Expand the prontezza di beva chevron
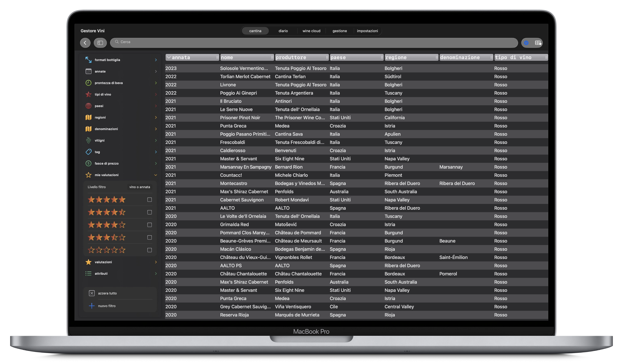 coord(156,83)
